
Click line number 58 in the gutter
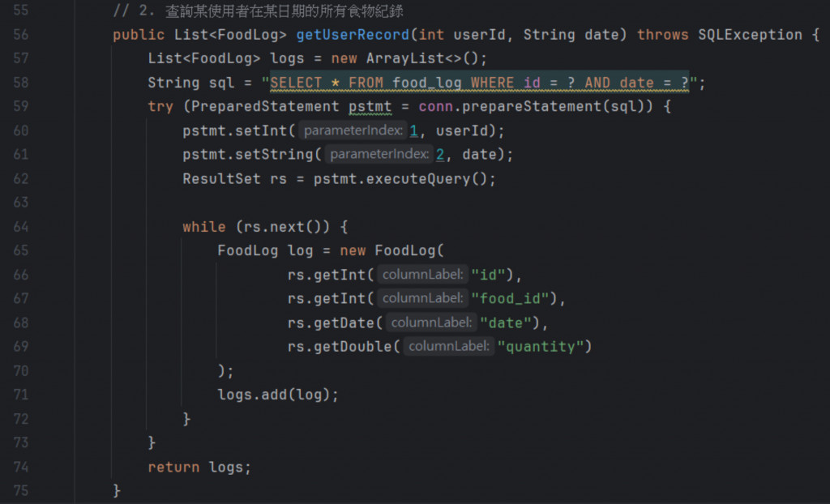(20, 83)
